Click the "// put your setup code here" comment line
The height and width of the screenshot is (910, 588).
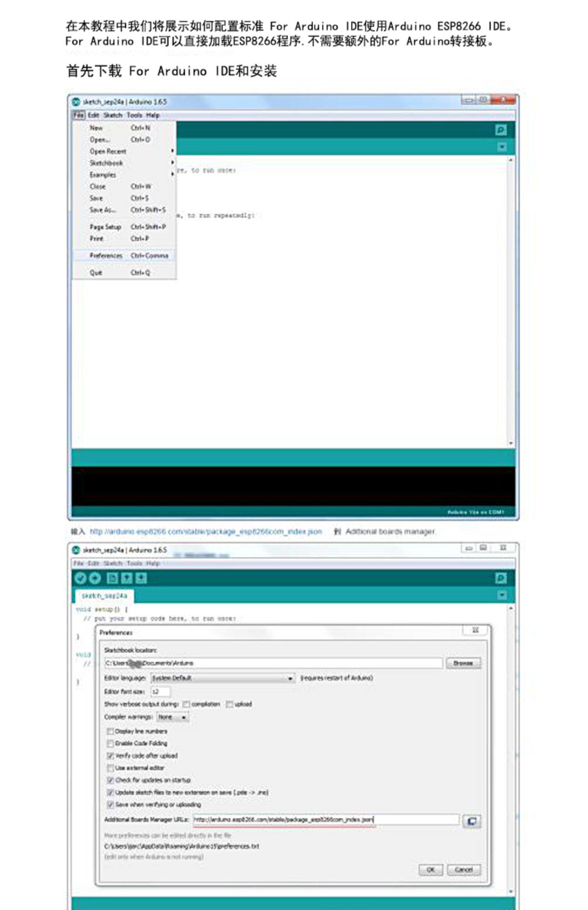[159, 618]
